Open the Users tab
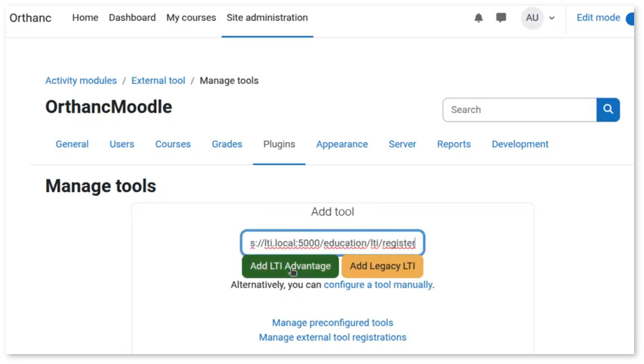The image size is (644, 364). [x=121, y=144]
